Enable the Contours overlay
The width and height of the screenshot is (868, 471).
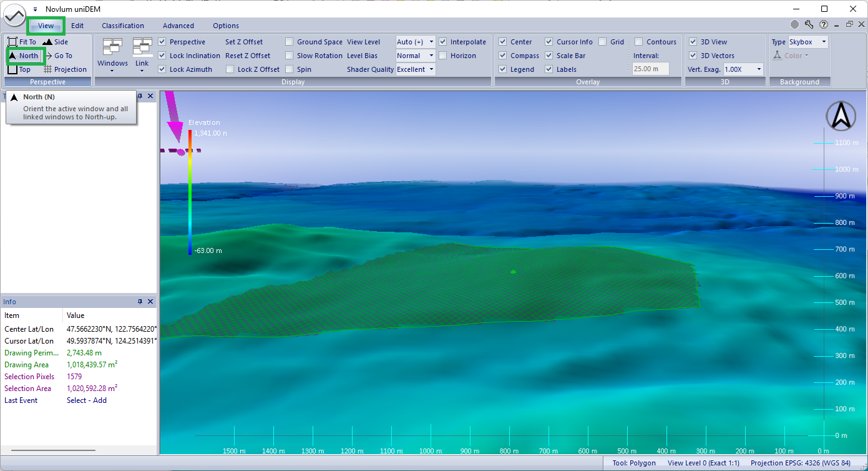click(x=639, y=42)
